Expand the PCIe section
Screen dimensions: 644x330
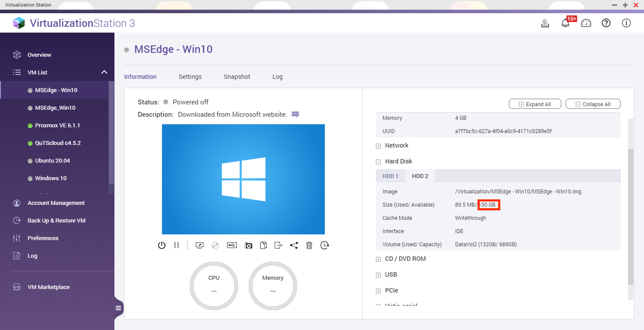(x=378, y=291)
